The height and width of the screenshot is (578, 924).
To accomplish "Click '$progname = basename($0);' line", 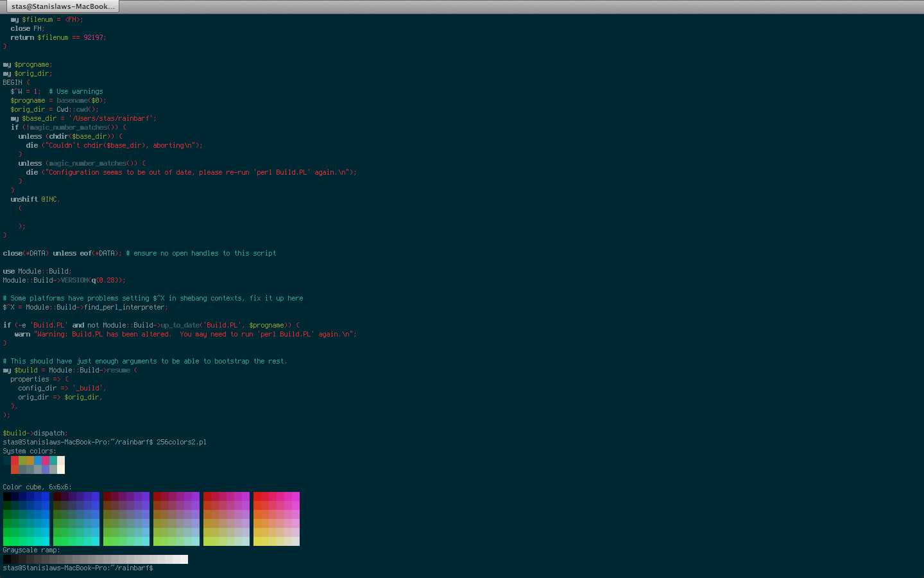I will pyautogui.click(x=58, y=101).
